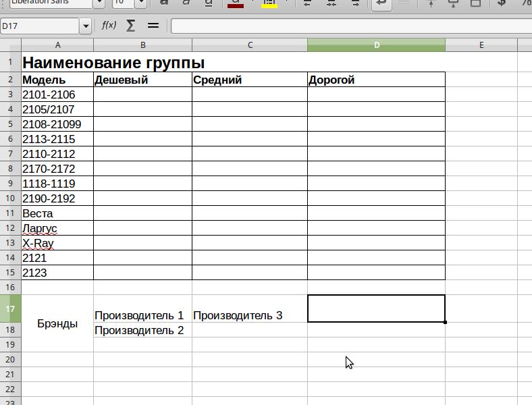
Task: Open the Function Wizard f(x)
Action: point(109,26)
